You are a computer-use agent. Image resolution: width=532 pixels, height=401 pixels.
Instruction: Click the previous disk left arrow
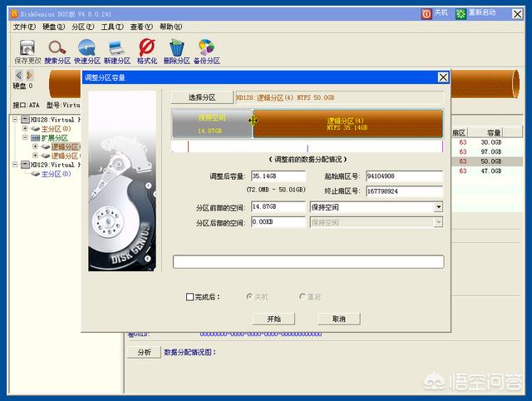18,75
